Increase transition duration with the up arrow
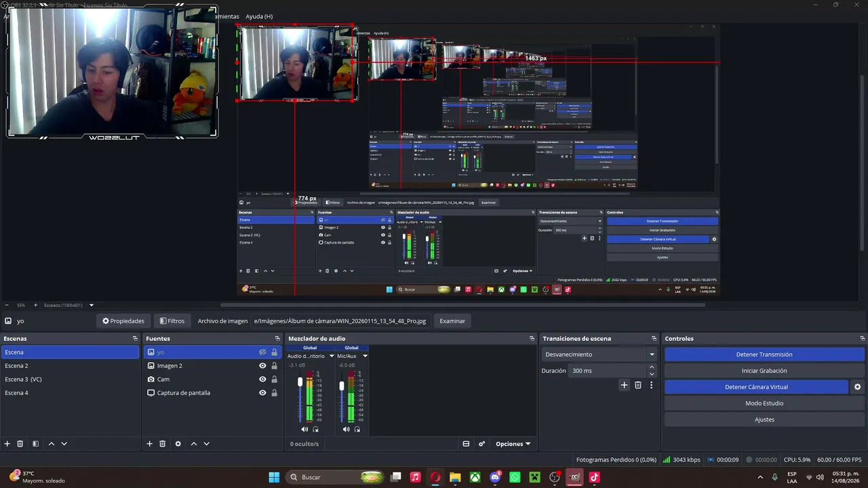This screenshot has width=868, height=488. pyautogui.click(x=652, y=367)
